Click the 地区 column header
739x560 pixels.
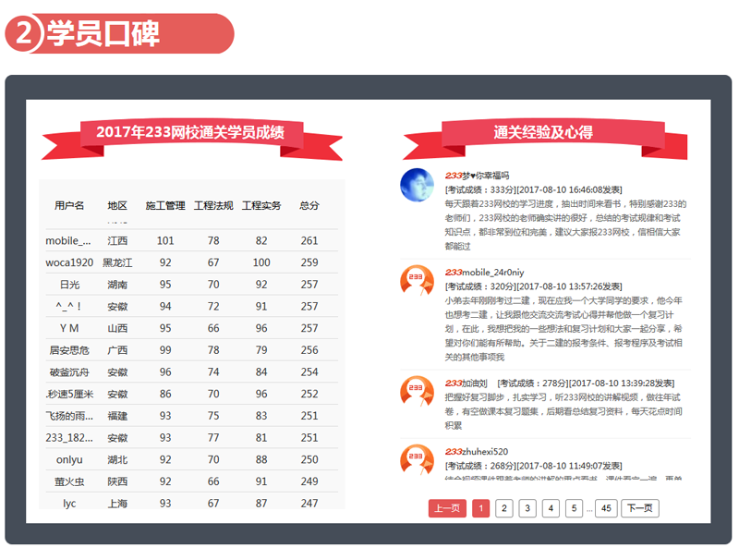point(117,205)
